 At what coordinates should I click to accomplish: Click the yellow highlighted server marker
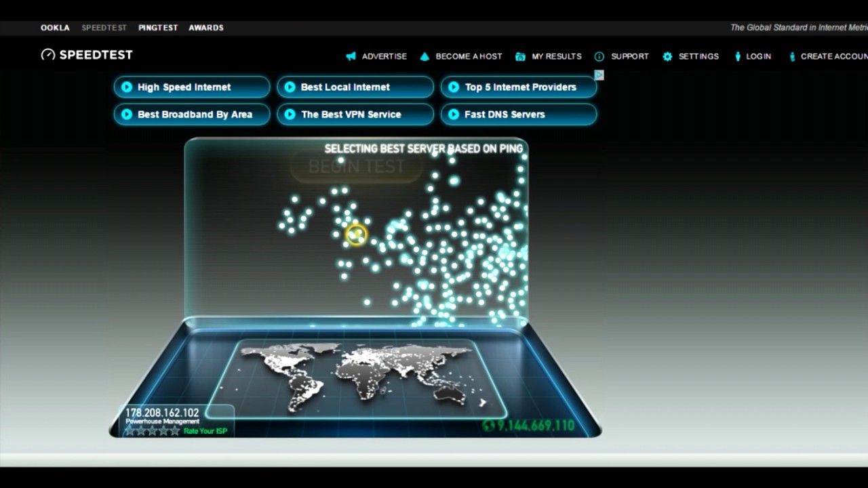pyautogui.click(x=356, y=235)
